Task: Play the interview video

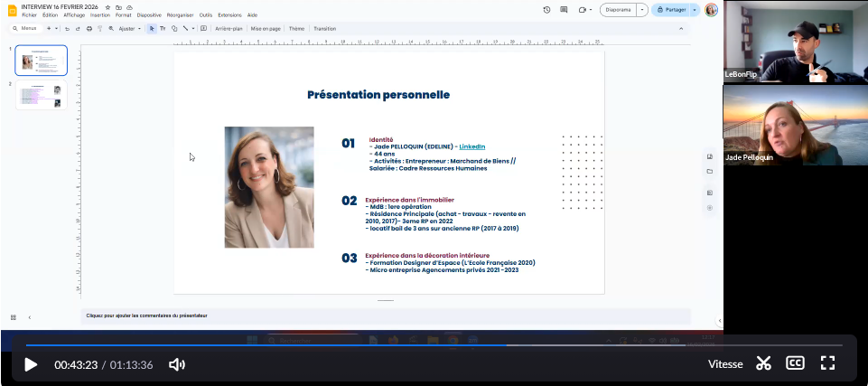Action: (31, 364)
